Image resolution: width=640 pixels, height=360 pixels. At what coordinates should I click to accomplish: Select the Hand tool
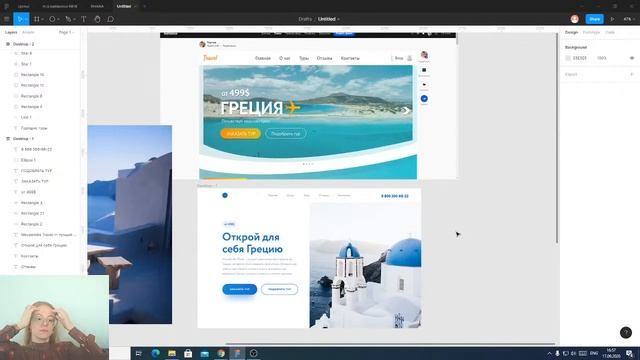(x=97, y=19)
